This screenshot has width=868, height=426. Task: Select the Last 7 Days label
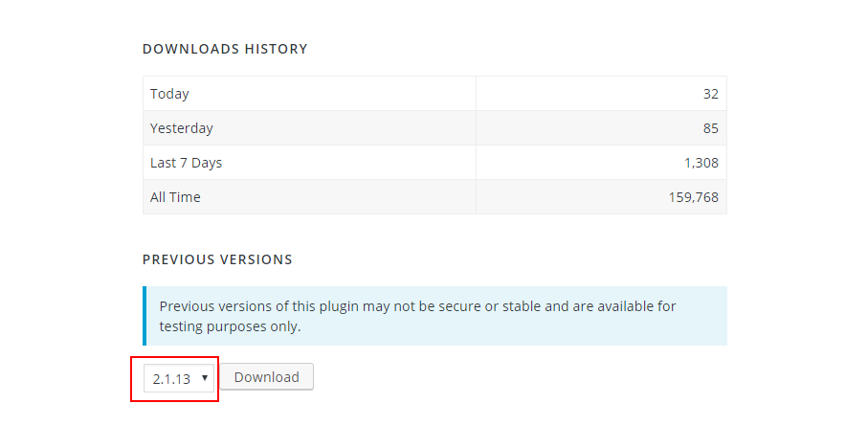point(186,163)
